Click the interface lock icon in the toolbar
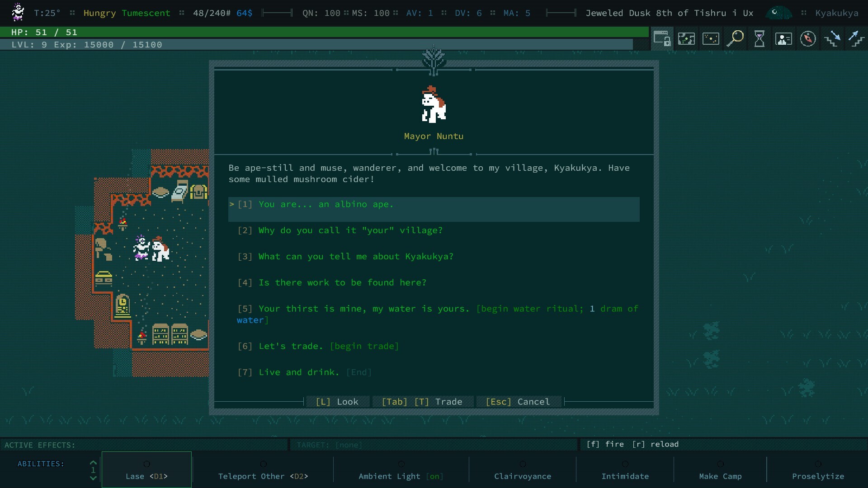Screen dimensions: 868x488 [662, 39]
